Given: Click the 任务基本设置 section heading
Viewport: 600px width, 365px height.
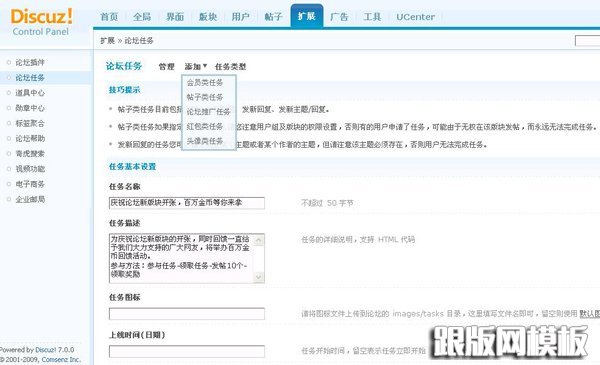Looking at the screenshot, I should tap(132, 166).
